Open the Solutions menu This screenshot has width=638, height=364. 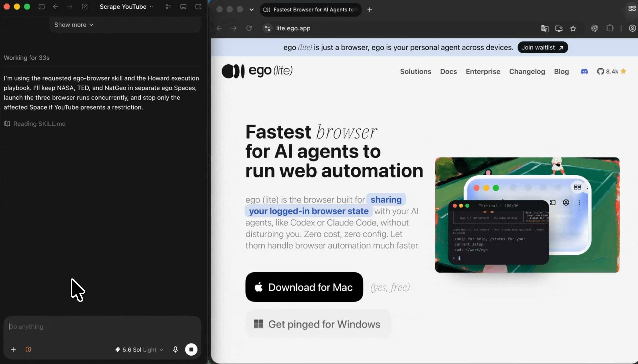pos(415,71)
